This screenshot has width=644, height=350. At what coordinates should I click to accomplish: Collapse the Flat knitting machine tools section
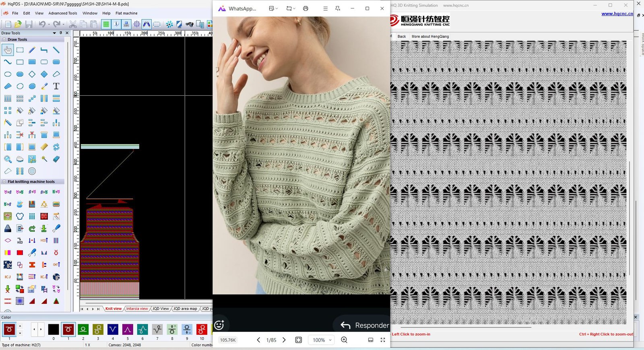(4, 182)
